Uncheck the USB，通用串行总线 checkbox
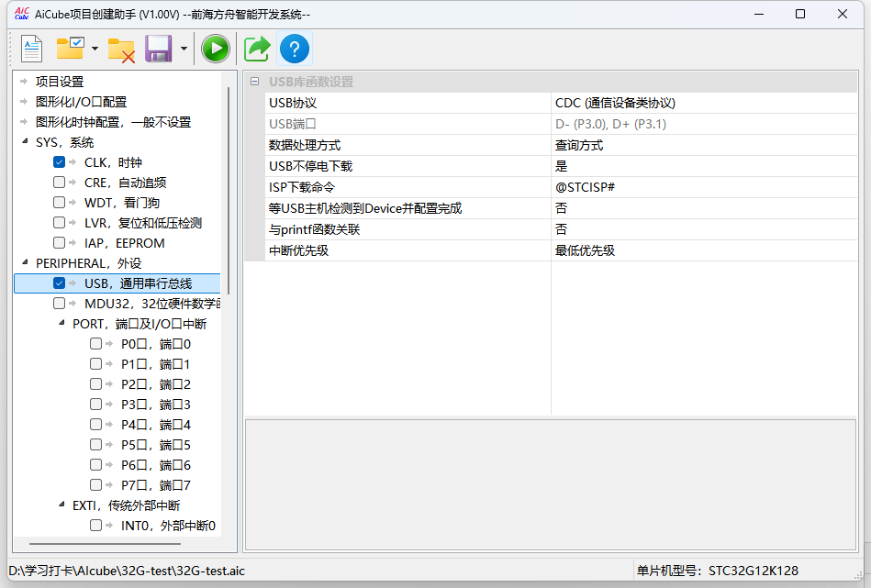871x588 pixels. [59, 283]
